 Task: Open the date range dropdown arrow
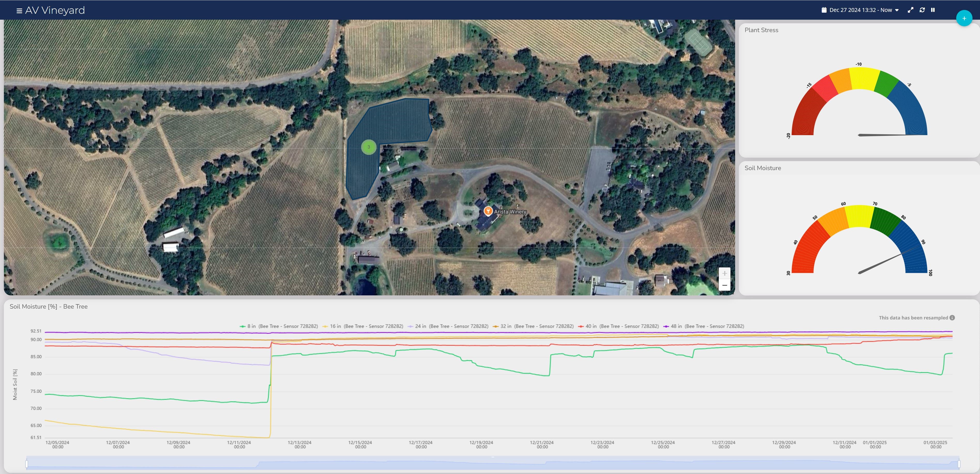(x=897, y=10)
